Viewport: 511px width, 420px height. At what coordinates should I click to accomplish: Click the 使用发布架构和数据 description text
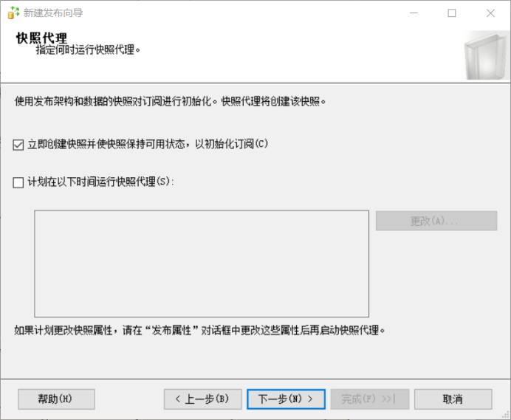(170, 101)
